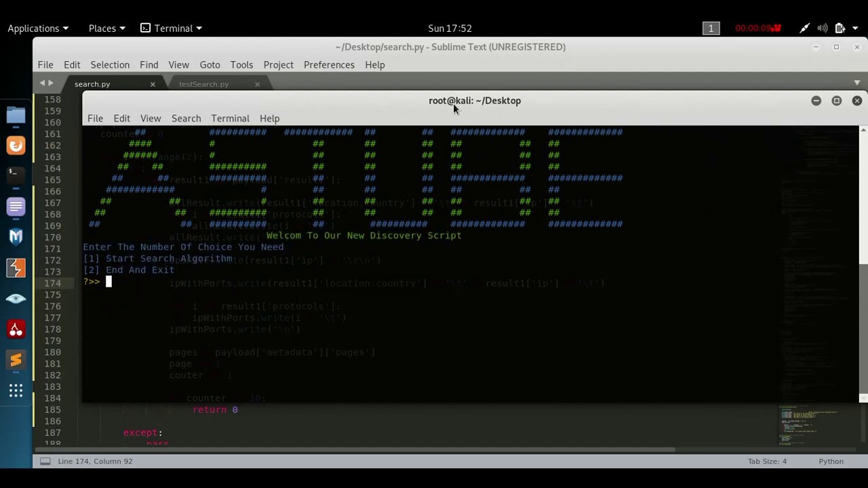Open the Terminal app menu in top bar
The image size is (868, 488).
172,28
